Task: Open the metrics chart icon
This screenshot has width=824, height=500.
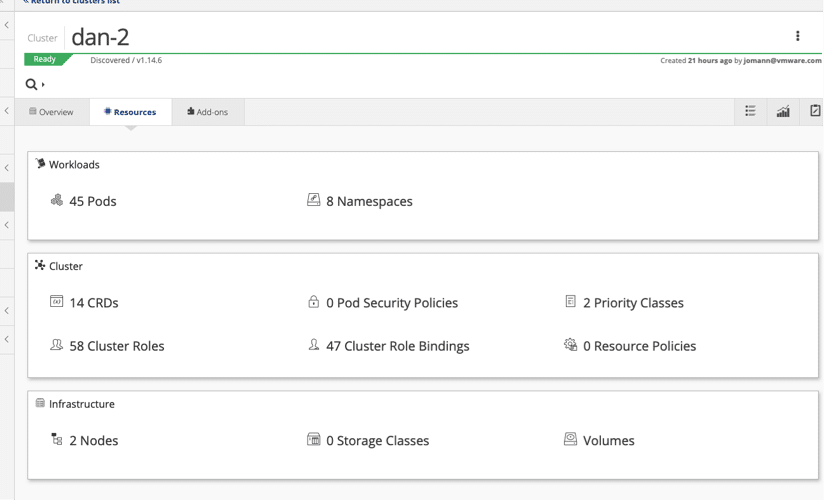Action: (783, 112)
